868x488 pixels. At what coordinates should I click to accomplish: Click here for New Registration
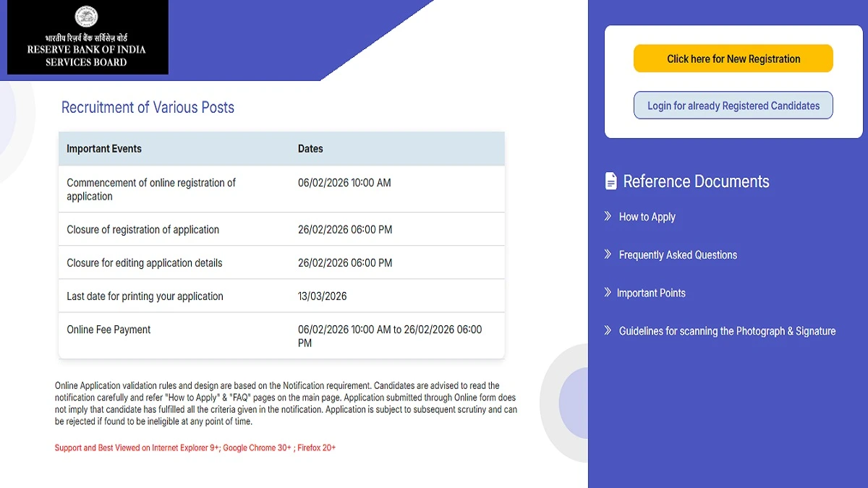[x=733, y=59]
